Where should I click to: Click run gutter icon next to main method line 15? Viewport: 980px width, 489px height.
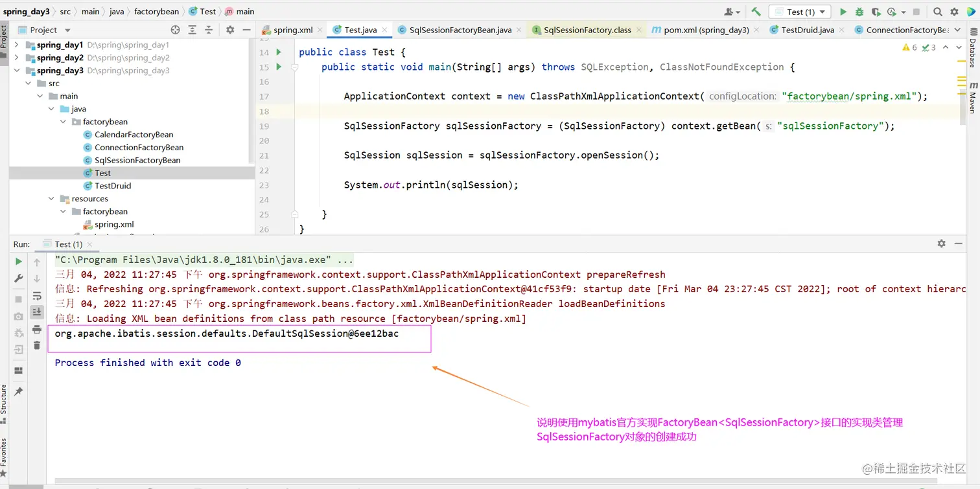pos(279,67)
